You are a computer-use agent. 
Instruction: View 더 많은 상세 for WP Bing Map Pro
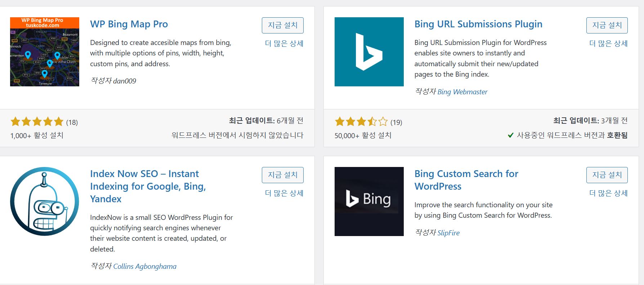click(284, 44)
